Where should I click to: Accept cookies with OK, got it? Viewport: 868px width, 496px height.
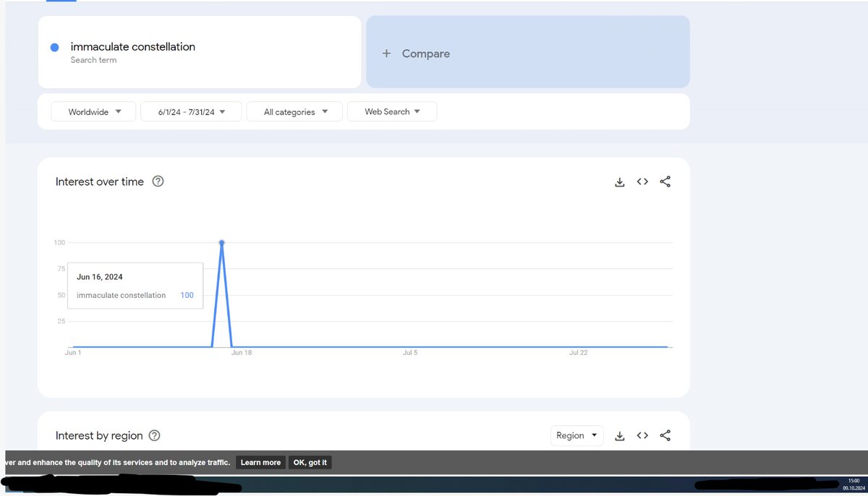coord(310,463)
